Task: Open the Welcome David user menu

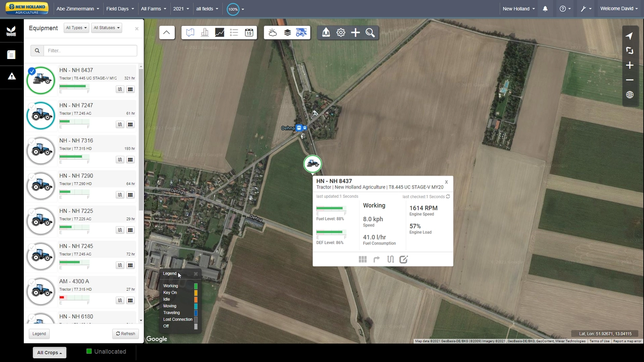Action: pyautogui.click(x=619, y=9)
